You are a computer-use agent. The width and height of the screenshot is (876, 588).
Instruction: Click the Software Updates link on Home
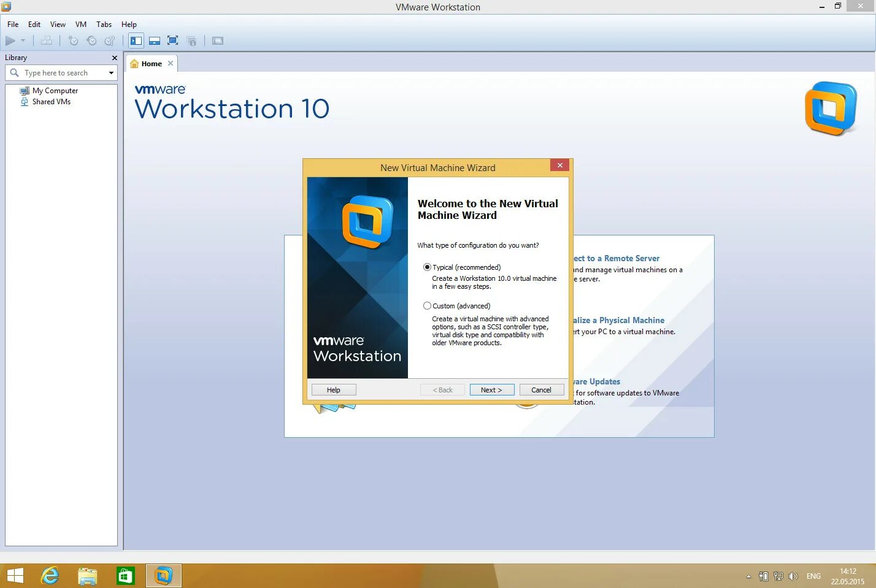596,382
